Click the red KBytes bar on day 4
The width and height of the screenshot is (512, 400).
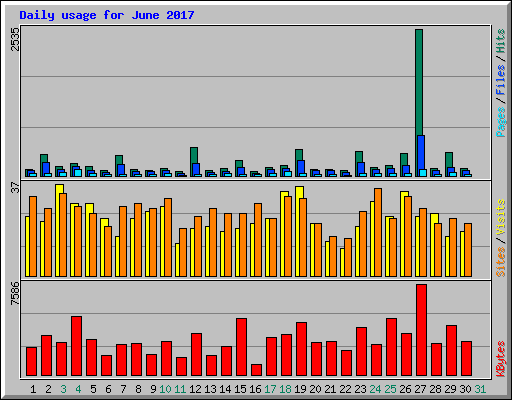pos(76,346)
